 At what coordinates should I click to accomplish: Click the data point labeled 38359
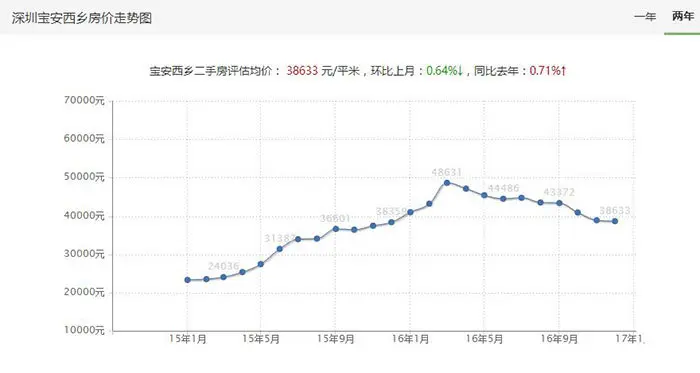(x=392, y=222)
